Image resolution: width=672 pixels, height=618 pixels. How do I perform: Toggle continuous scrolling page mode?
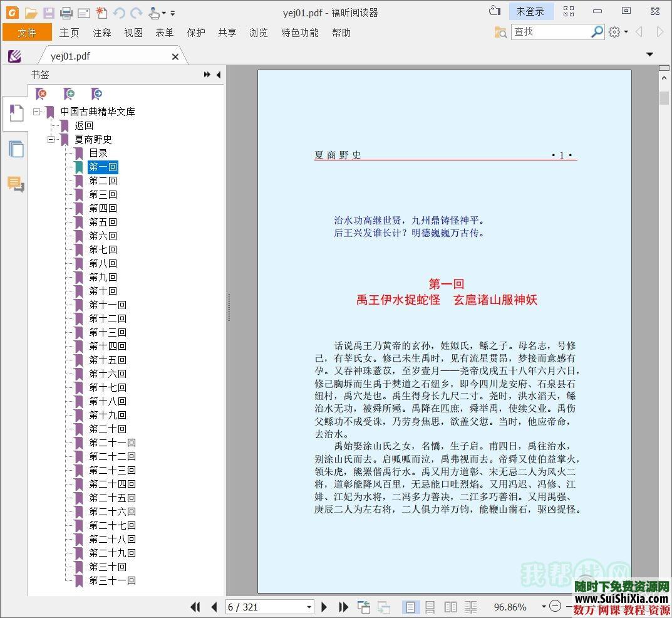(430, 607)
